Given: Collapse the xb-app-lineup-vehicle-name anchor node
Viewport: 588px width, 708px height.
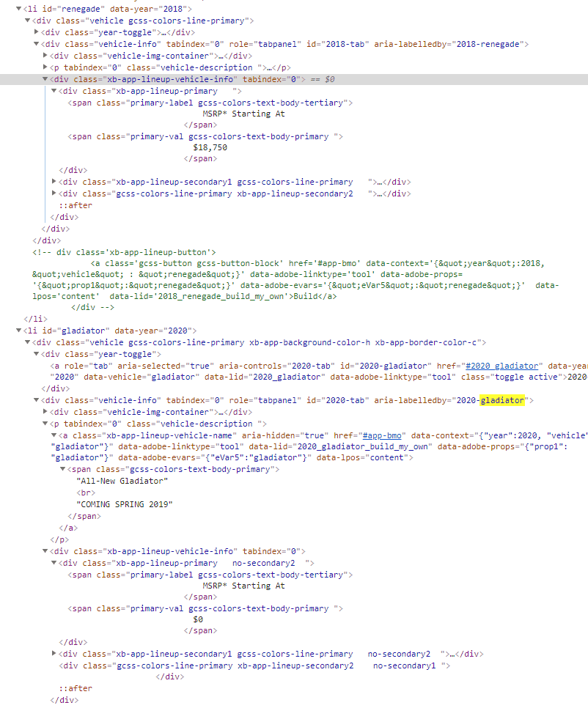Looking at the screenshot, I should (54, 435).
